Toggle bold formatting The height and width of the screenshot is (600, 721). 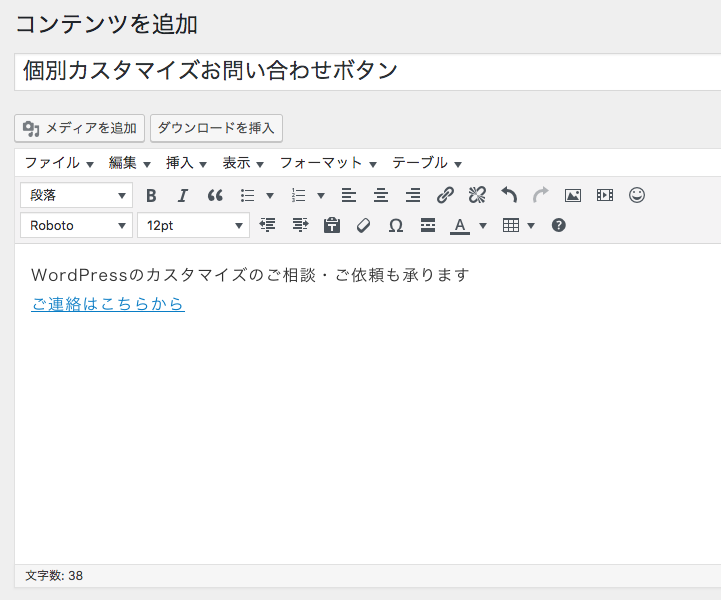pos(151,195)
